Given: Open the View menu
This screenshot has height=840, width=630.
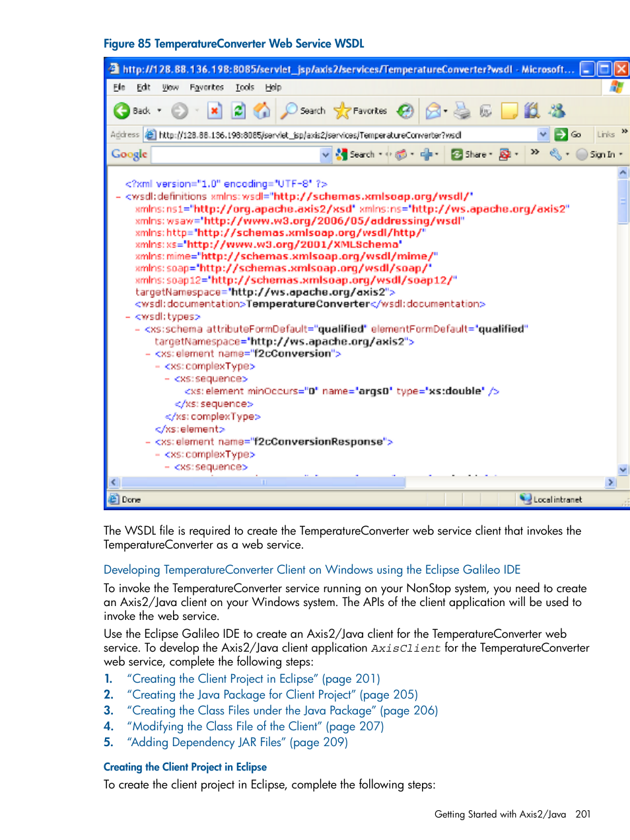Looking at the screenshot, I should pyautogui.click(x=170, y=87).
